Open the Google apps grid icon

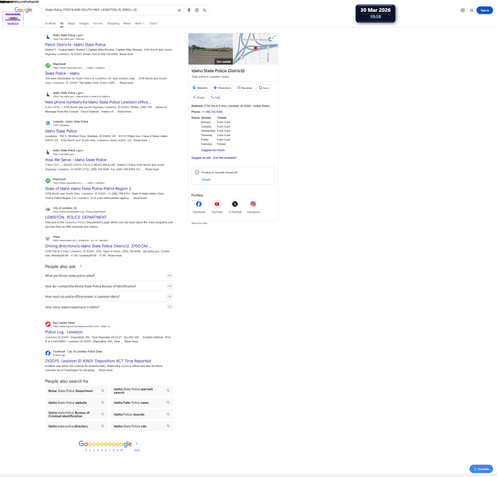(471, 10)
